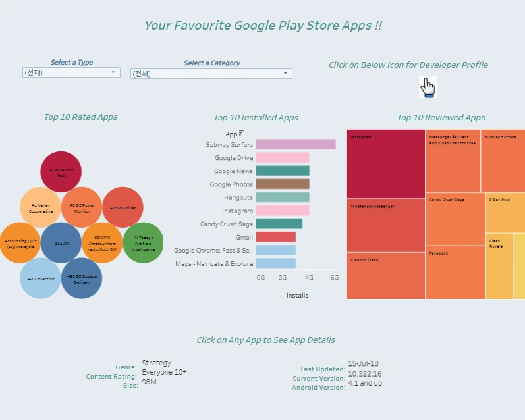
Task: Select the Subway Surfers installs bar
Action: 296,144
